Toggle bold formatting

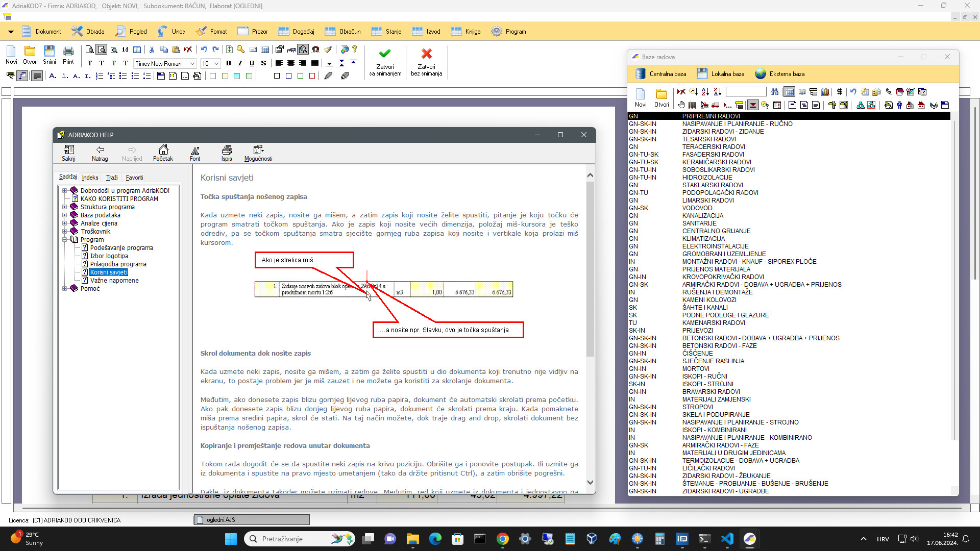pyautogui.click(x=228, y=63)
